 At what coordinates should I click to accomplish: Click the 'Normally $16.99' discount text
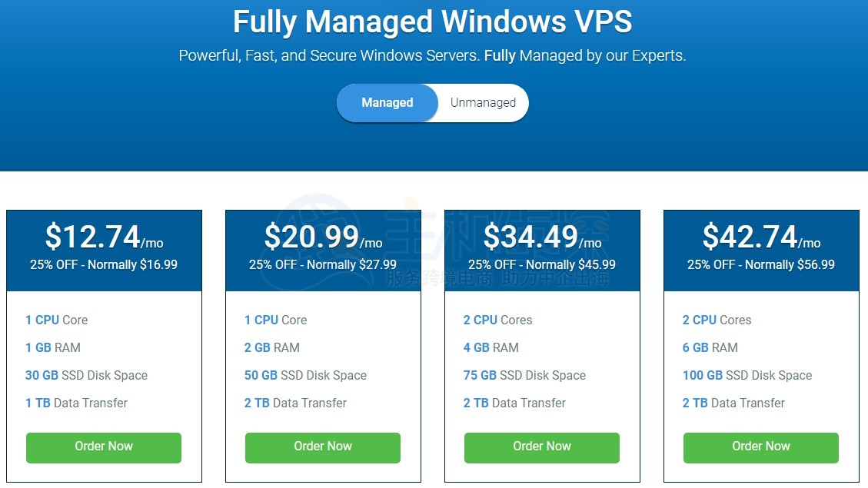[133, 264]
